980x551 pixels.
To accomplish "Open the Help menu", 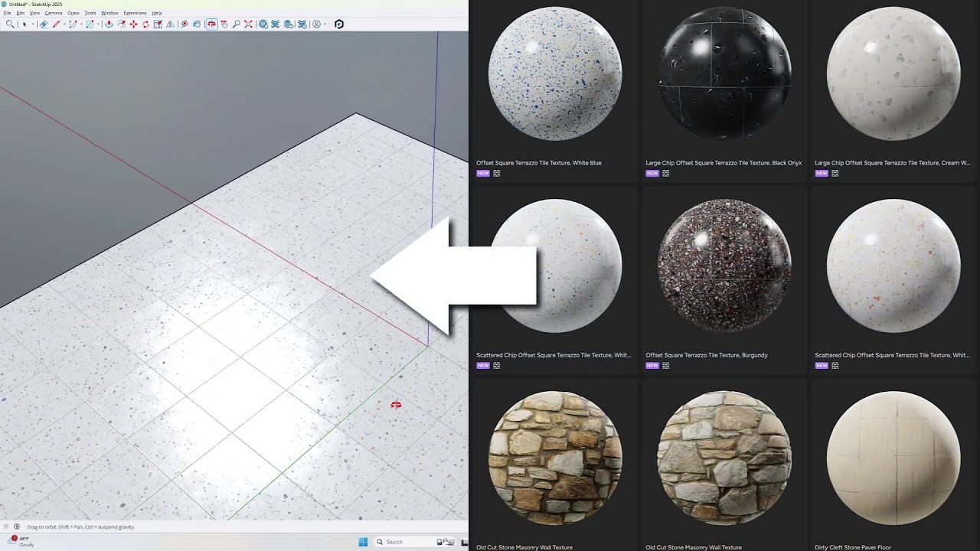I will point(157,13).
